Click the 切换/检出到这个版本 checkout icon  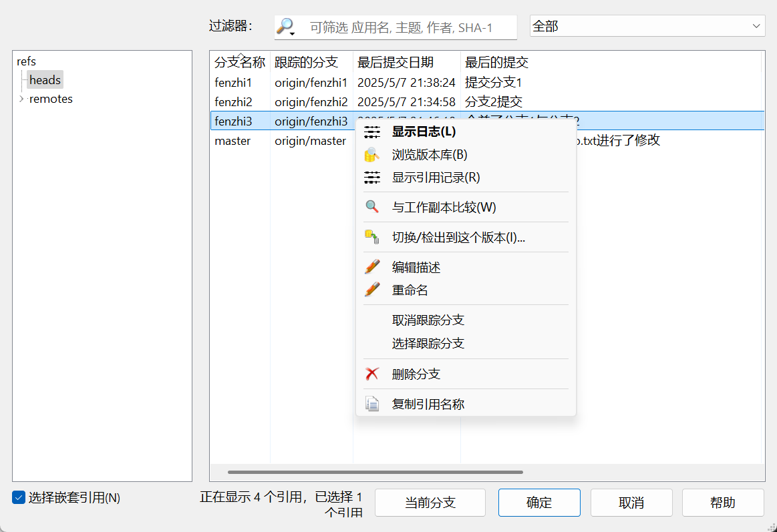click(372, 236)
